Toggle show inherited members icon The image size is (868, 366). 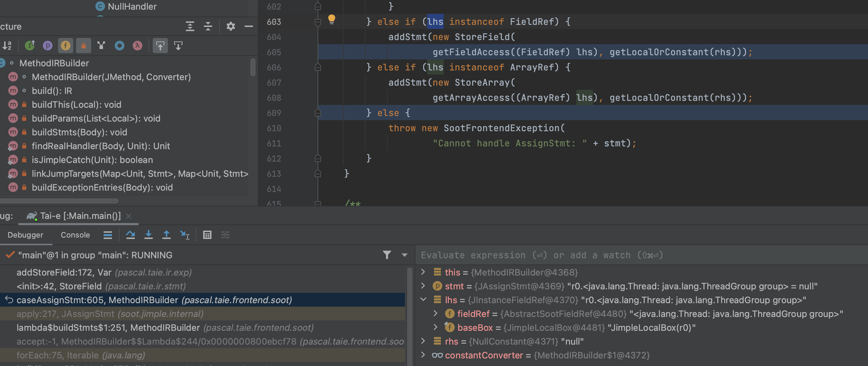30,46
